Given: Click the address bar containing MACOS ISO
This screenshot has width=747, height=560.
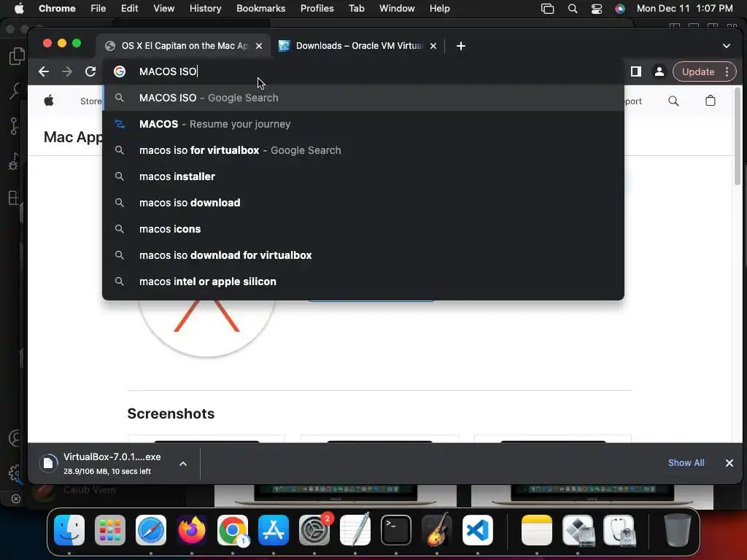Looking at the screenshot, I should tap(363, 71).
